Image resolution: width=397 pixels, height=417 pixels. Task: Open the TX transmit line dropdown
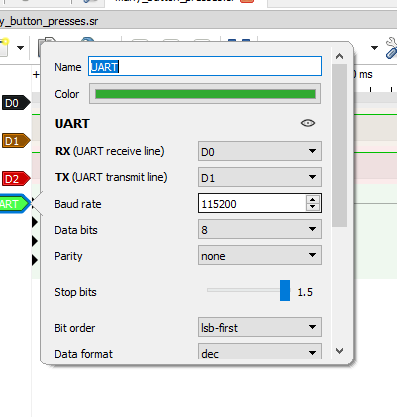pos(260,177)
